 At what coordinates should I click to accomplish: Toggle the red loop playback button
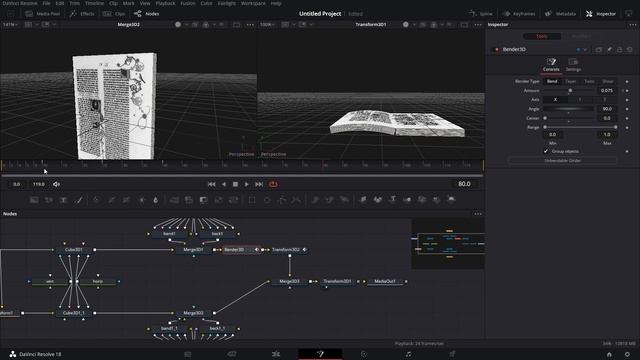[x=273, y=184]
